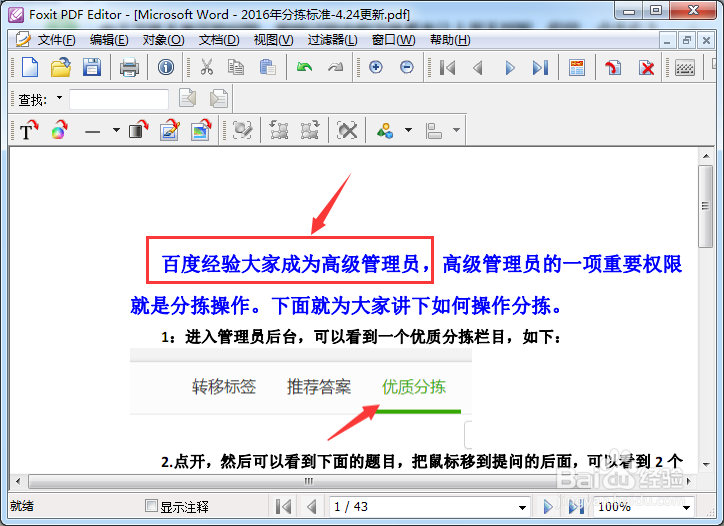The width and height of the screenshot is (724, 526).
Task: Click the vertical scrollbar thumb
Action: (x=706, y=206)
